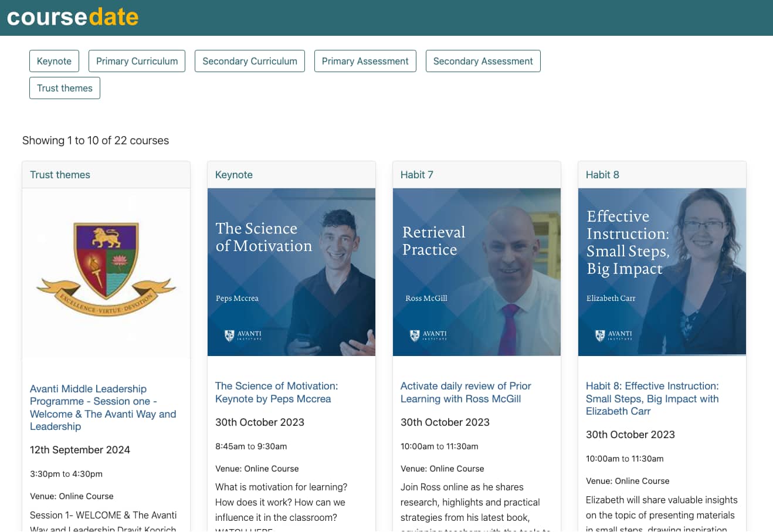Viewport: 773px width, 532px height.
Task: Filter courses by Keynote
Action: pyautogui.click(x=54, y=61)
